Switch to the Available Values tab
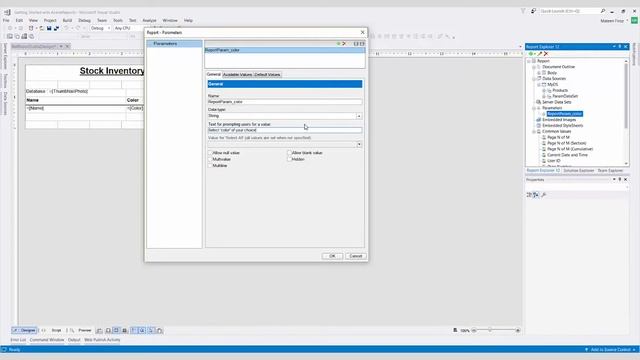The image size is (640, 360). (x=237, y=75)
